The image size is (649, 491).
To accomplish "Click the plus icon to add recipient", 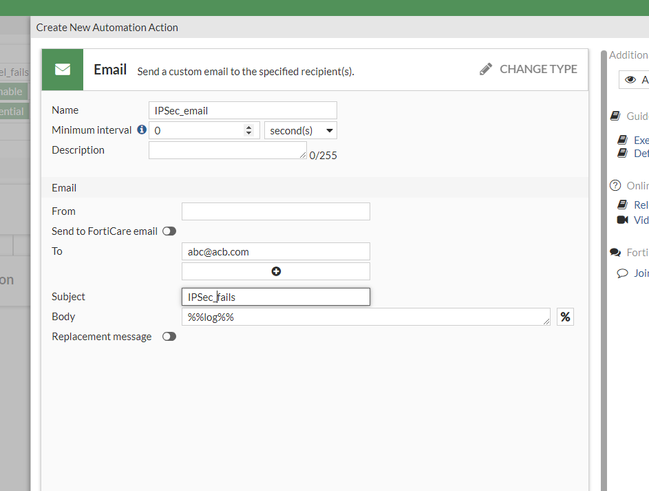I will point(276,271).
